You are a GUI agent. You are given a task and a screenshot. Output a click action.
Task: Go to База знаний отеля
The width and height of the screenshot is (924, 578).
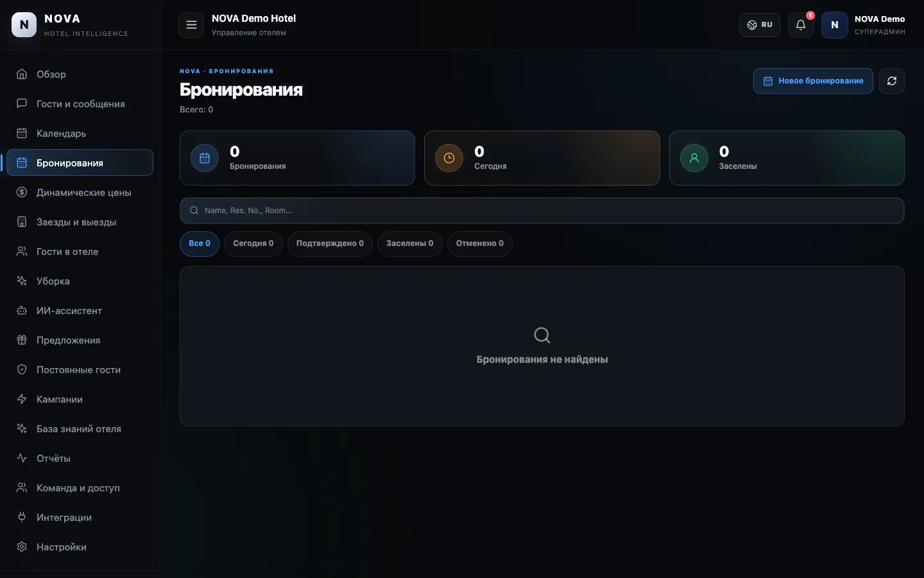click(80, 428)
